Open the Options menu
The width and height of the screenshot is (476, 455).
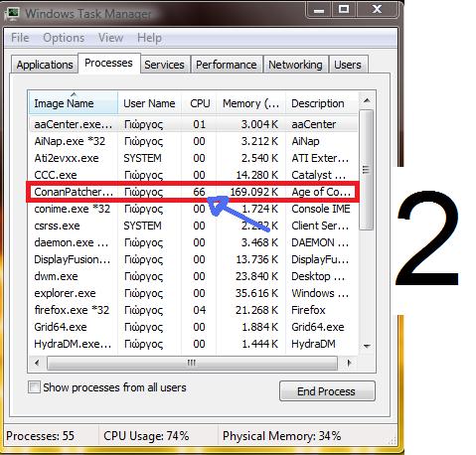64,38
